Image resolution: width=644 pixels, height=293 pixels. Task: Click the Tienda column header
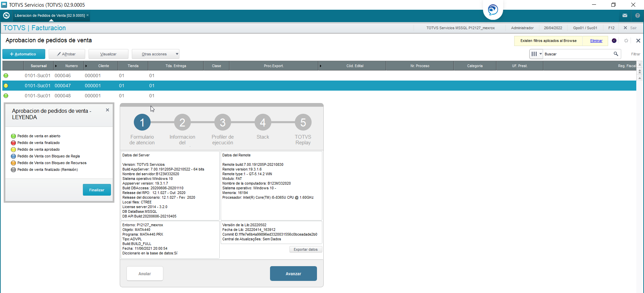(x=133, y=66)
